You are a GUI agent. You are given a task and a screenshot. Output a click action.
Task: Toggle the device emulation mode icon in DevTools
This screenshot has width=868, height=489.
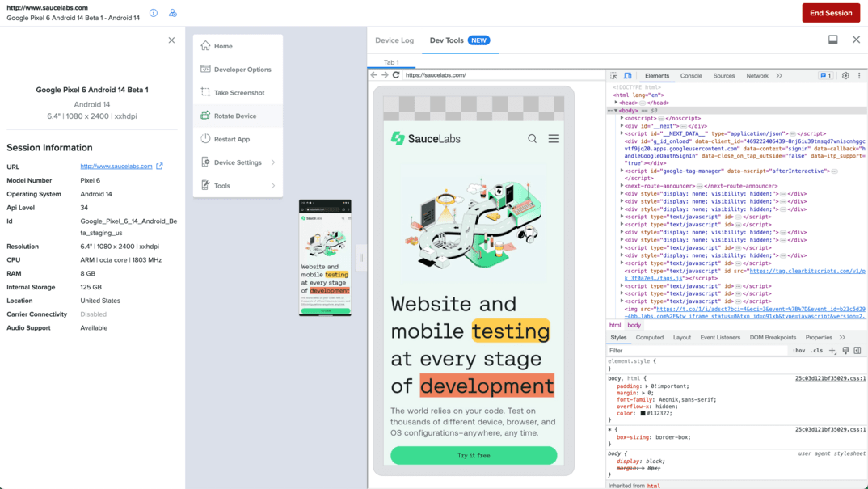point(629,75)
